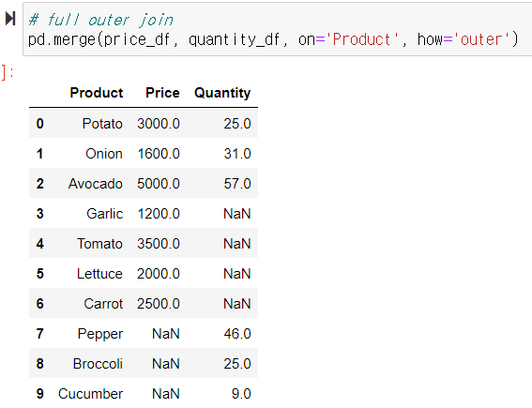This screenshot has height=408, width=532.
Task: Click inside the pd.merge code cell
Action: 277,29
